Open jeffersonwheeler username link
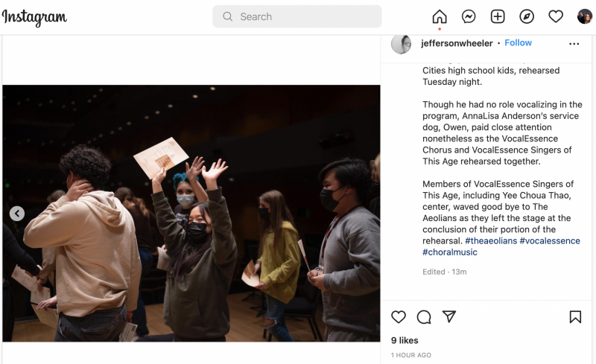 (x=457, y=43)
